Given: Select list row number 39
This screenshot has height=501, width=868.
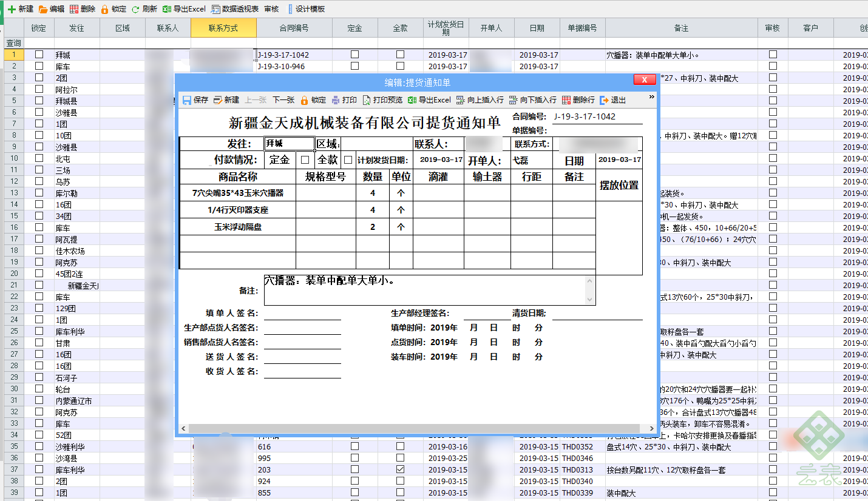Looking at the screenshot, I should coord(13,493).
